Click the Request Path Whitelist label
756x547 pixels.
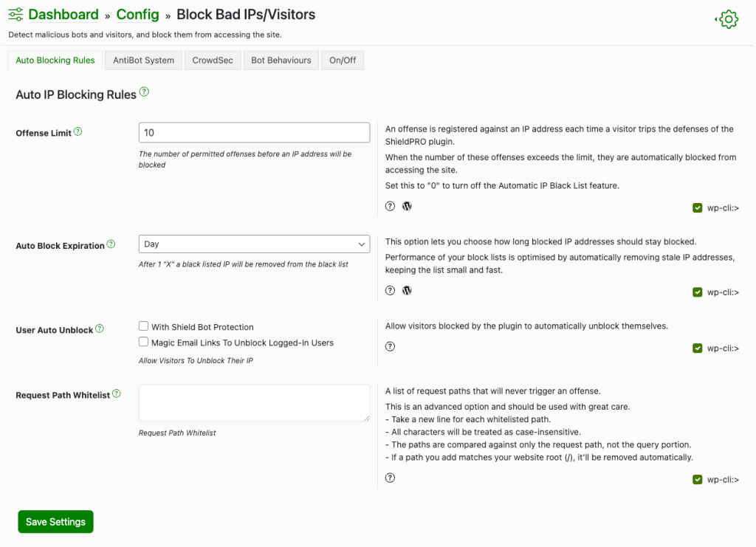[x=63, y=395]
